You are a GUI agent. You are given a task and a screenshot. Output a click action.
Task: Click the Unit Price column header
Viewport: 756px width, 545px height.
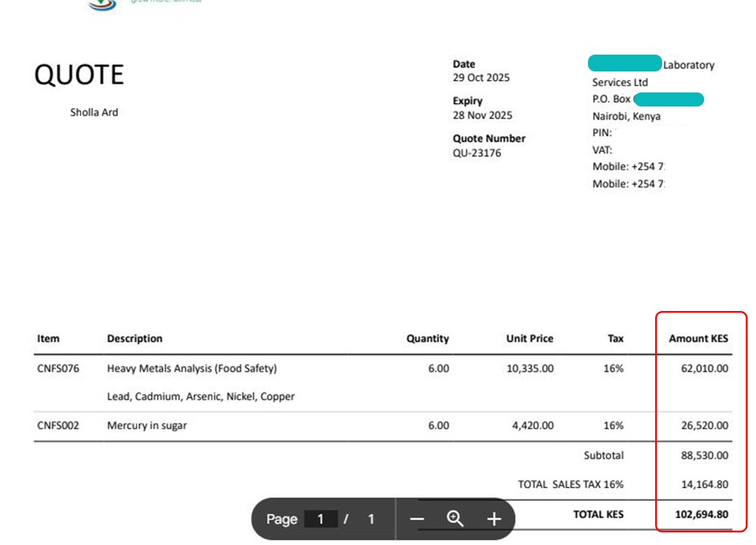click(529, 338)
